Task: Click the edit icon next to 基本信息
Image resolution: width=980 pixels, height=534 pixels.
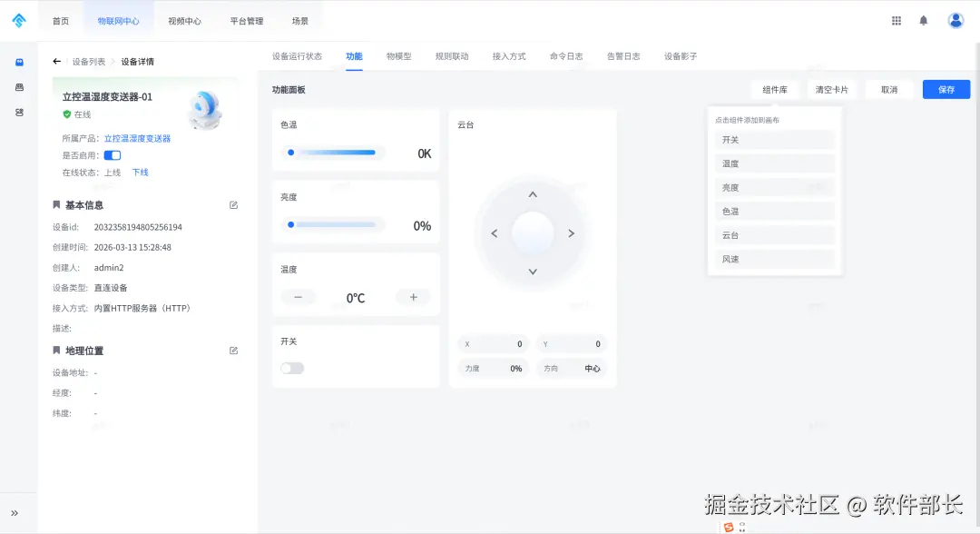Action: pos(233,204)
